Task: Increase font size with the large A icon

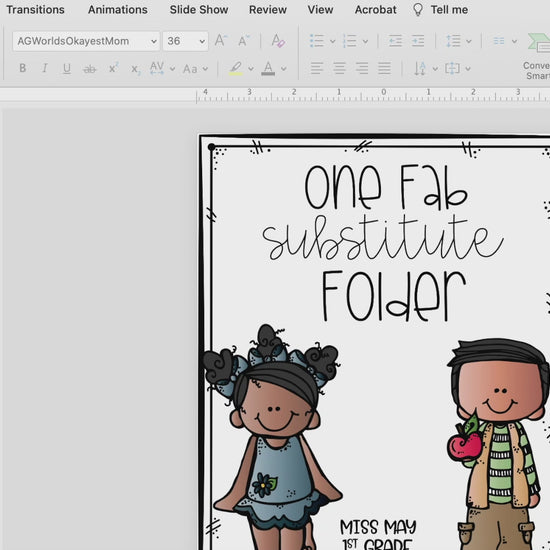Action: point(221,41)
